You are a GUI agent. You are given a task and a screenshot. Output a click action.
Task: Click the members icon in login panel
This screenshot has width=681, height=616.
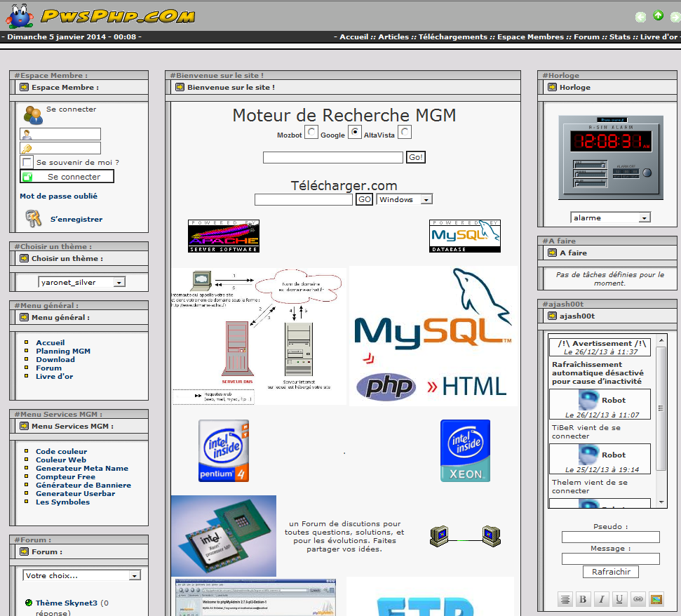click(x=33, y=114)
